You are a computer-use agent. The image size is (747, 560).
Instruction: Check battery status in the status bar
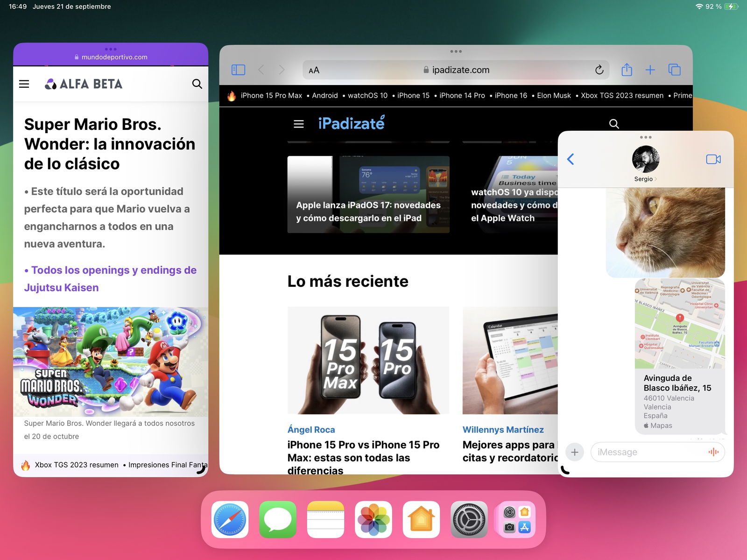(731, 7)
